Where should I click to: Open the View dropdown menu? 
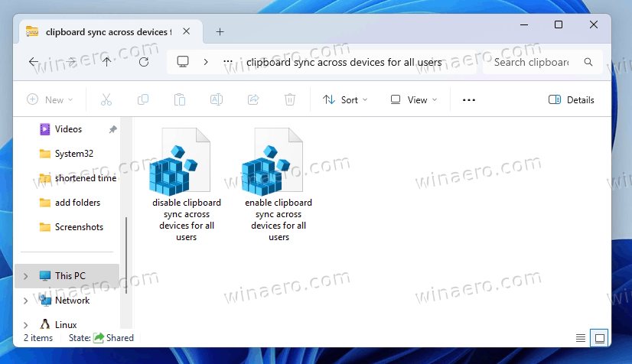pyautogui.click(x=414, y=99)
